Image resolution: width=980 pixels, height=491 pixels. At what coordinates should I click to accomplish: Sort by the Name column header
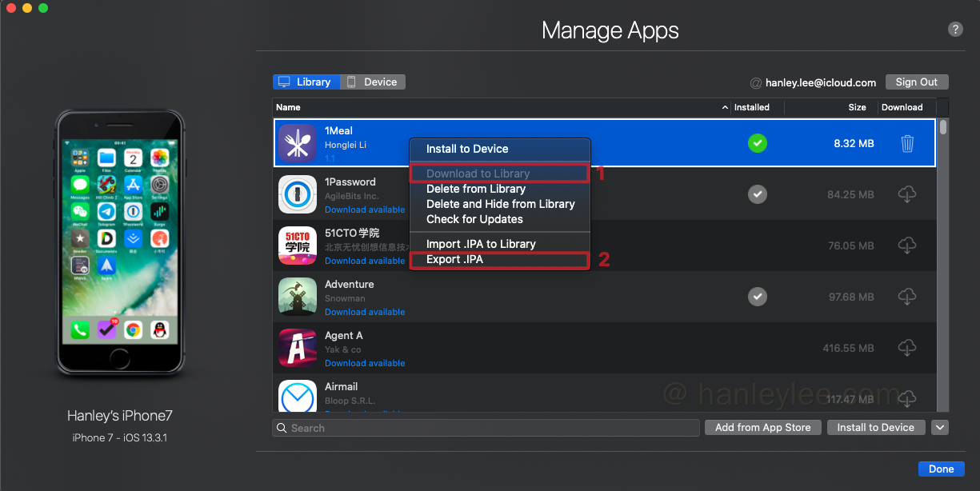point(502,107)
